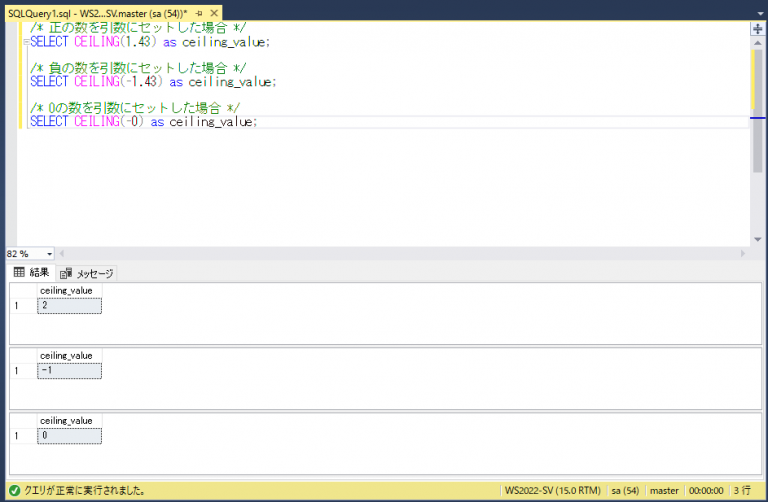Select the result cell containing -1
This screenshot has width=768, height=502.
click(x=70, y=371)
